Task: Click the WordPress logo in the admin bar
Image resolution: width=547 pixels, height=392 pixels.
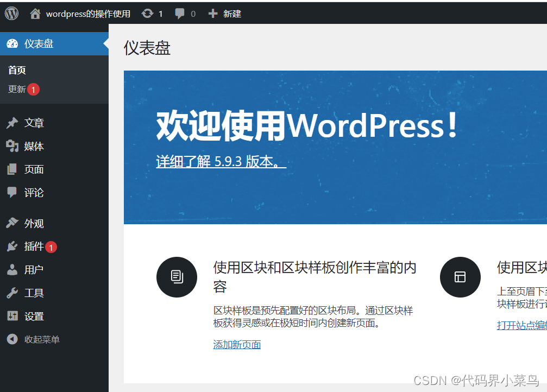Action: [11, 12]
